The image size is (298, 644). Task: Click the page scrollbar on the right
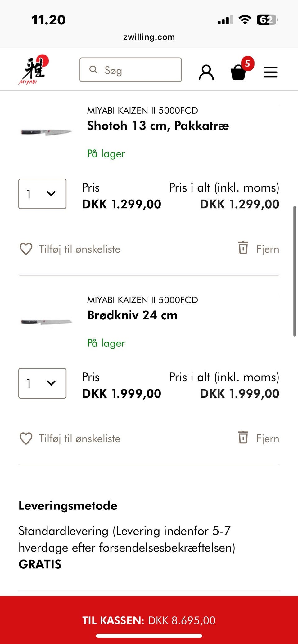[294, 271]
